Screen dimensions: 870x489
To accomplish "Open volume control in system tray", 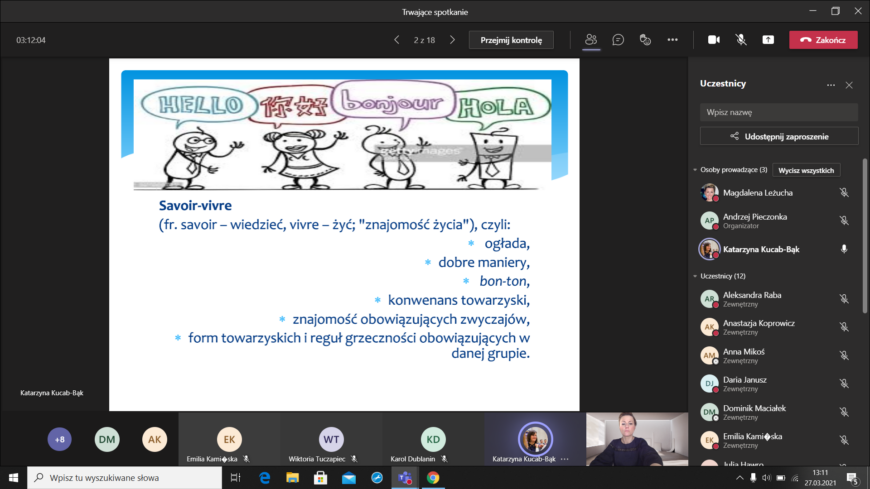I will tap(767, 478).
